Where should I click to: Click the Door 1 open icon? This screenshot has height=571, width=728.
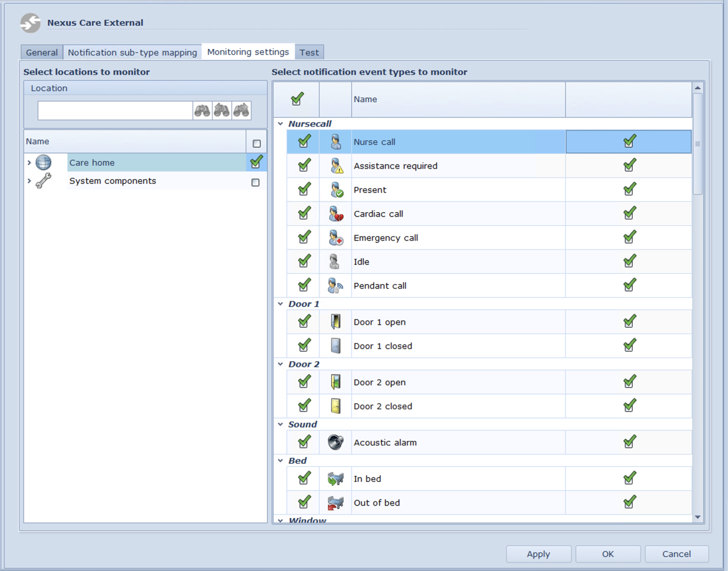click(x=335, y=322)
